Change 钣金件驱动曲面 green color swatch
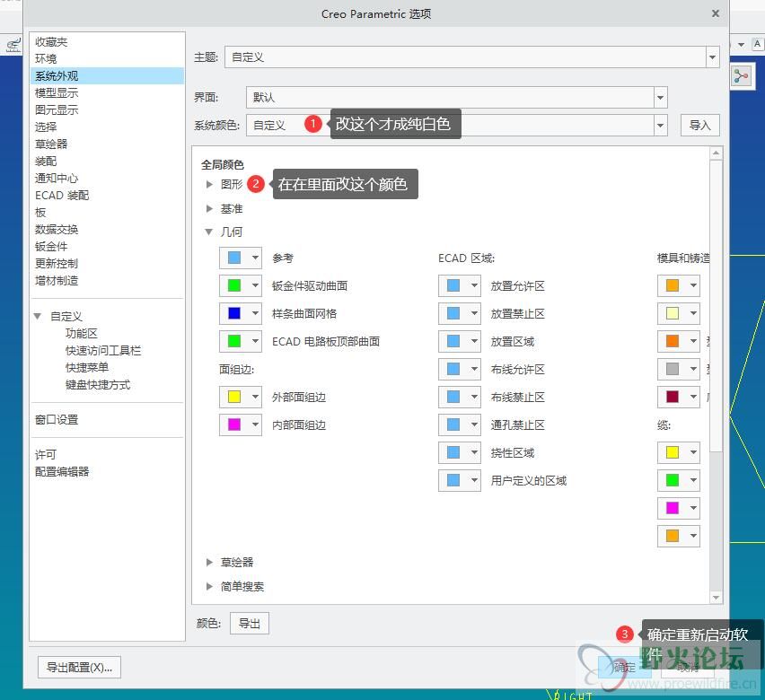Screen dimensions: 765x700 (x=234, y=286)
